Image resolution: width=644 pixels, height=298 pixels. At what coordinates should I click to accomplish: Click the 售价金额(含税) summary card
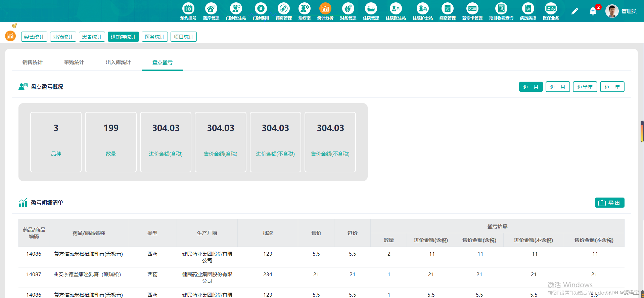[221, 142]
